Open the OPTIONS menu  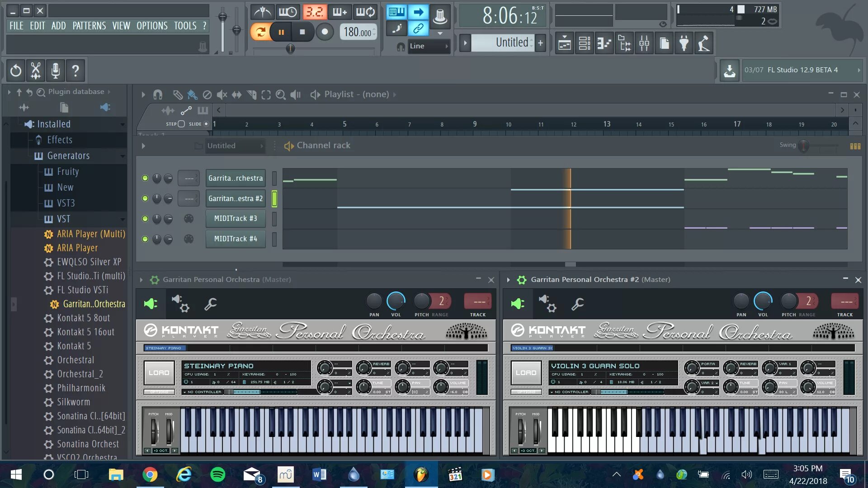point(152,26)
